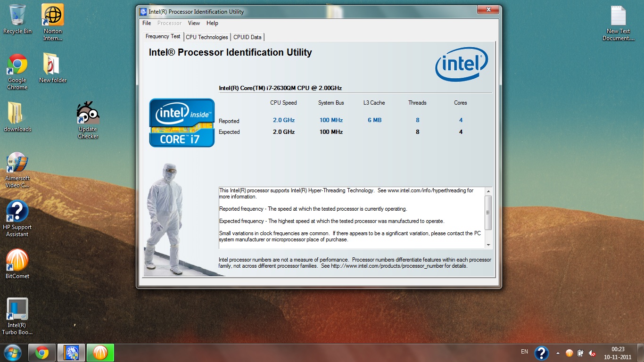The height and width of the screenshot is (362, 644).
Task: Select the BitComet desktop shortcut
Action: tap(17, 263)
